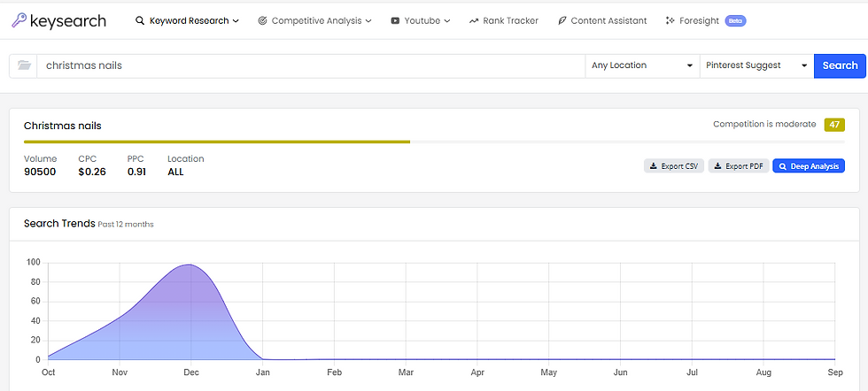Click the keyword input containing christmas nails
Viewport: 868px width, 391px height.
(310, 65)
